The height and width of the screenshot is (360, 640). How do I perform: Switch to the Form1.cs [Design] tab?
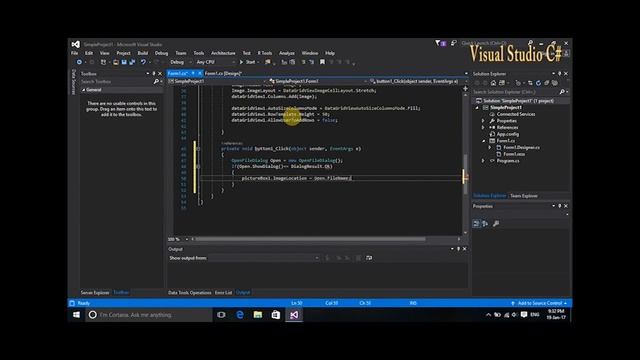click(223, 73)
